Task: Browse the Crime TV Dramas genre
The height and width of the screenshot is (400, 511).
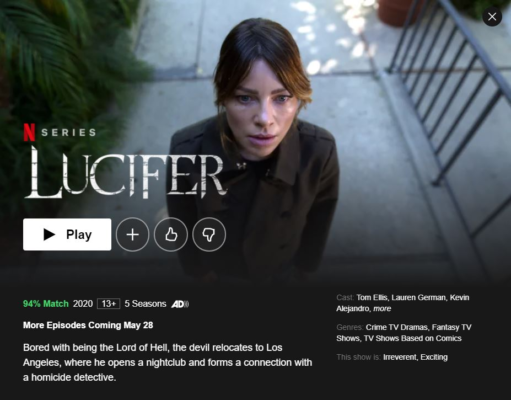Action: [x=397, y=327]
